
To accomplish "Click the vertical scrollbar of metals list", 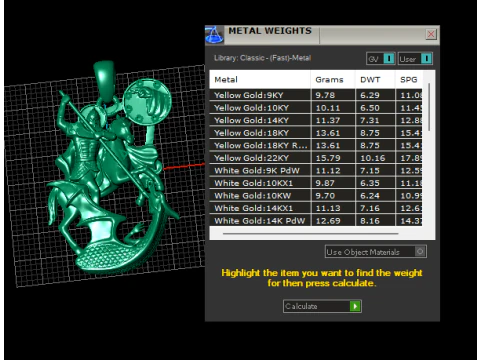I will (x=429, y=107).
